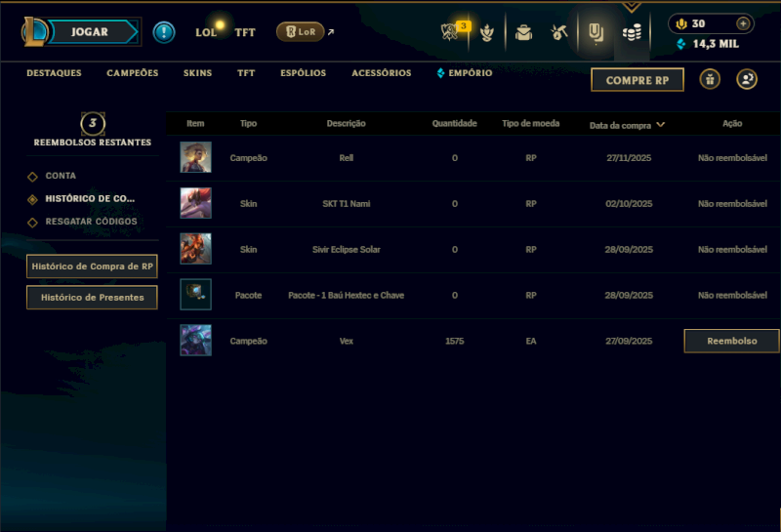Click the plus icon beside RP balance
Screen dimensions: 781x532
tap(743, 23)
